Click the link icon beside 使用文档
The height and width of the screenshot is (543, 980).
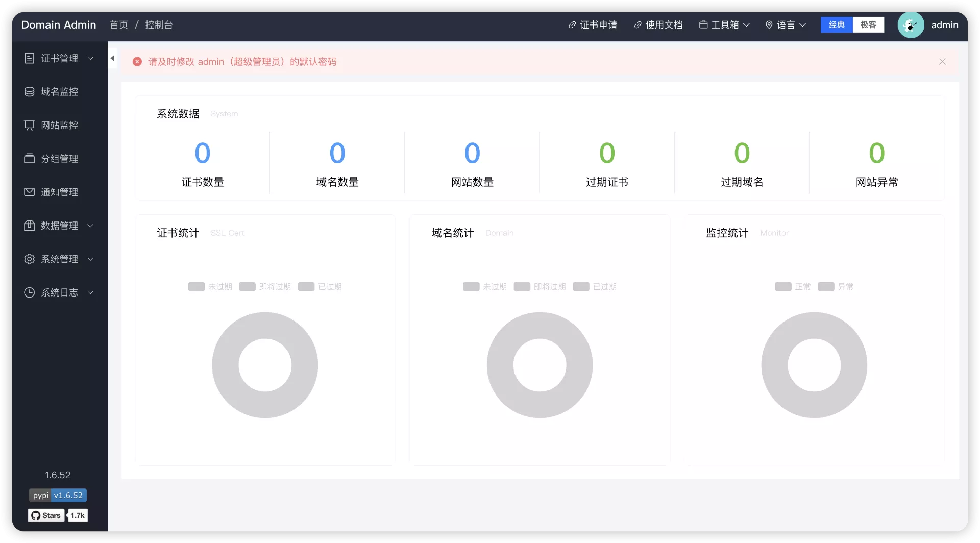638,25
